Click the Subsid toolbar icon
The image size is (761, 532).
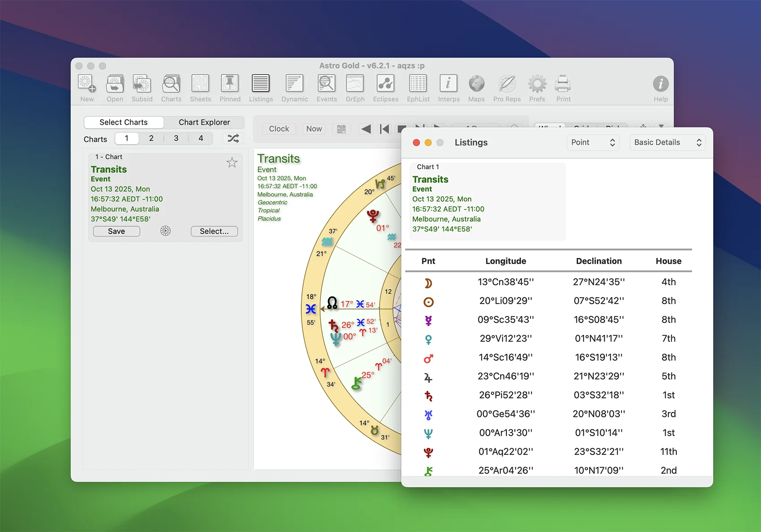tap(142, 88)
